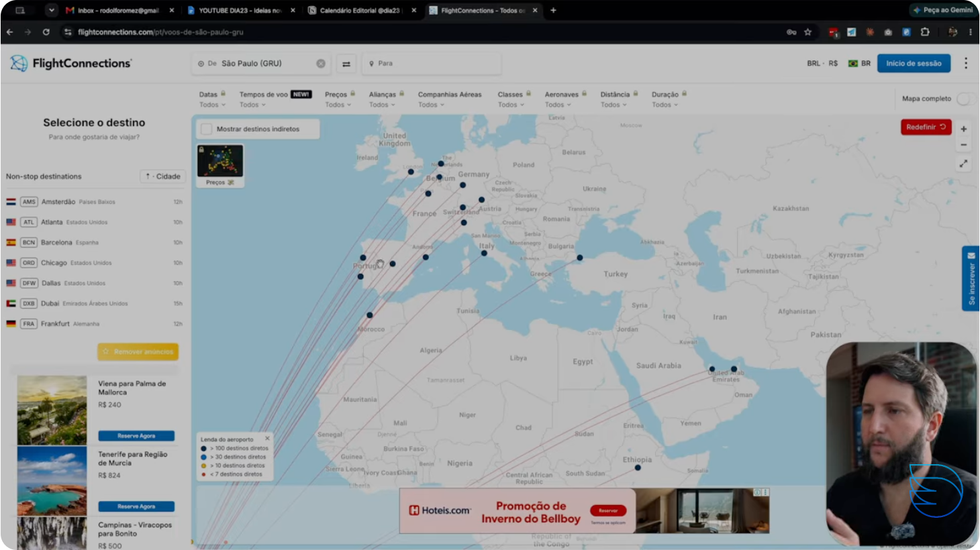The image size is (980, 550).
Task: Click the site info icon in address bar
Action: coord(67,32)
